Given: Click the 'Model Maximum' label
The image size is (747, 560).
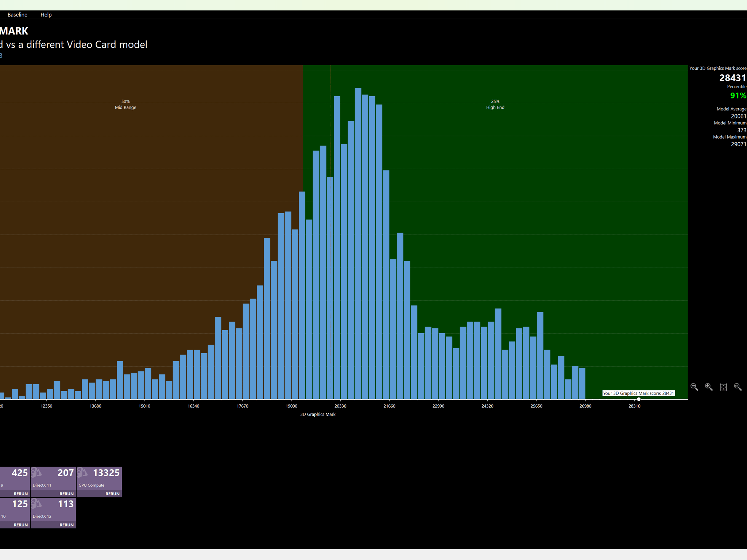Looking at the screenshot, I should (x=729, y=137).
